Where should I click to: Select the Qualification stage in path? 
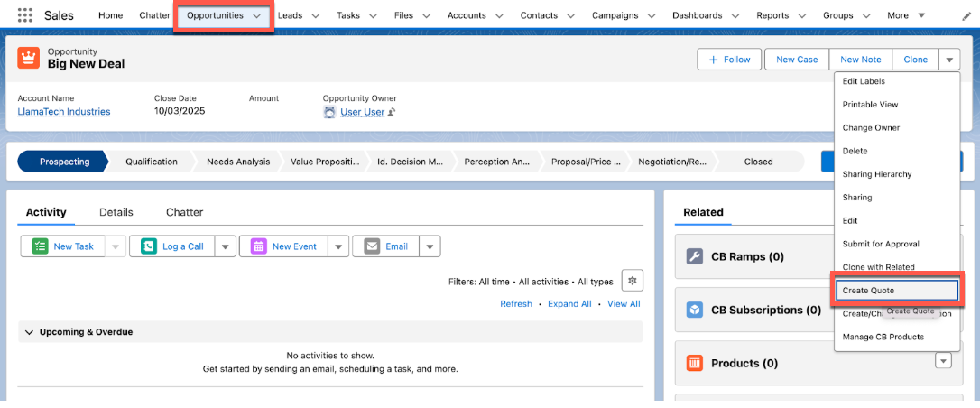tap(152, 162)
